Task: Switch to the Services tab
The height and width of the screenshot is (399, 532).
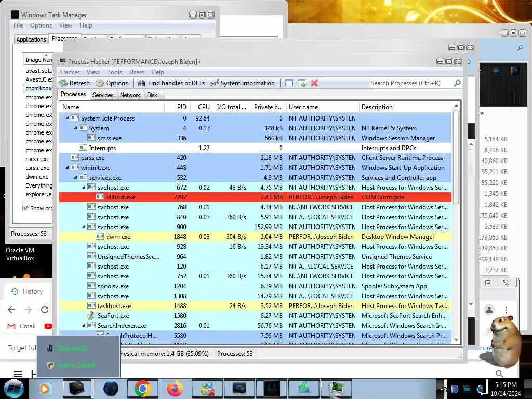Action: tap(103, 95)
